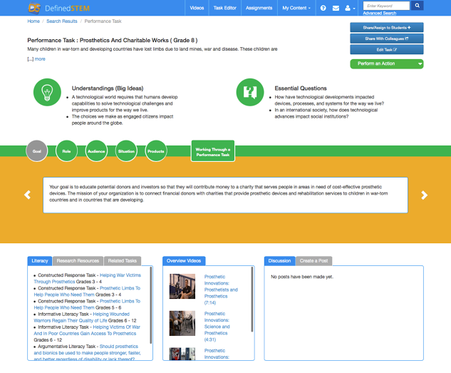The image size is (451, 373).
Task: Expand the My Content dropdown
Action: click(296, 8)
